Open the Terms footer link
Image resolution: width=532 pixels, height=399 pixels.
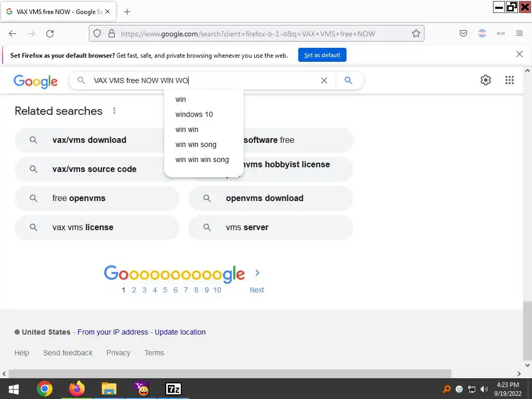154,353
